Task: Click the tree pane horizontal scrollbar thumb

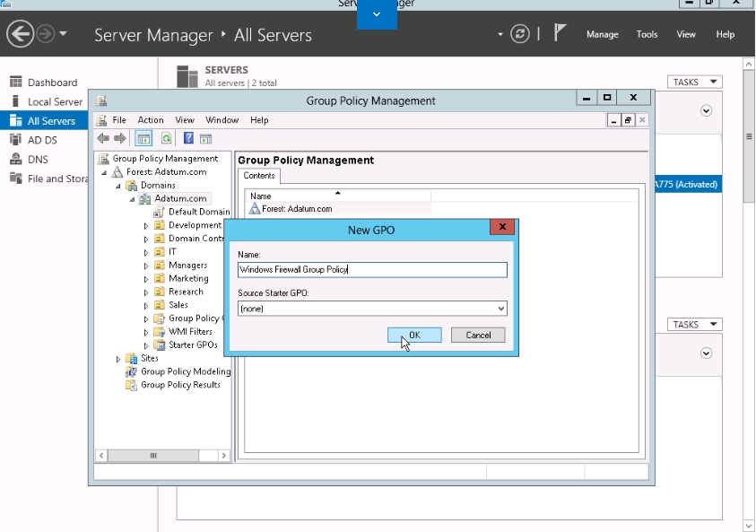Action: 152,456
